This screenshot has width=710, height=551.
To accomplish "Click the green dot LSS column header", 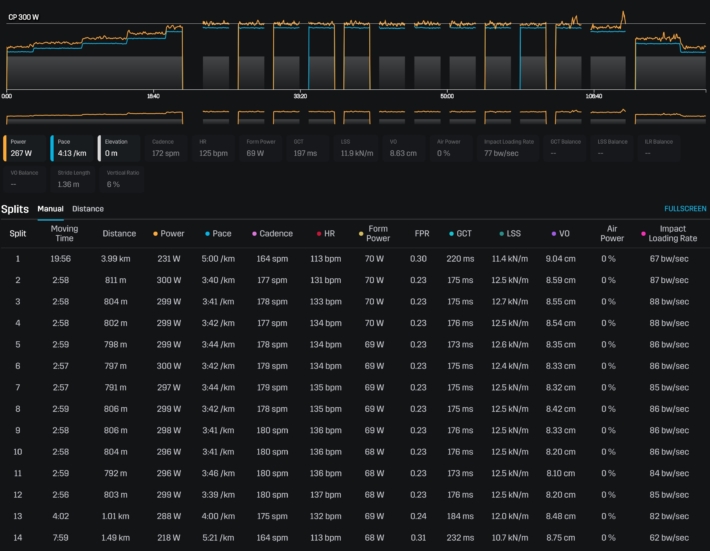I will pos(510,234).
